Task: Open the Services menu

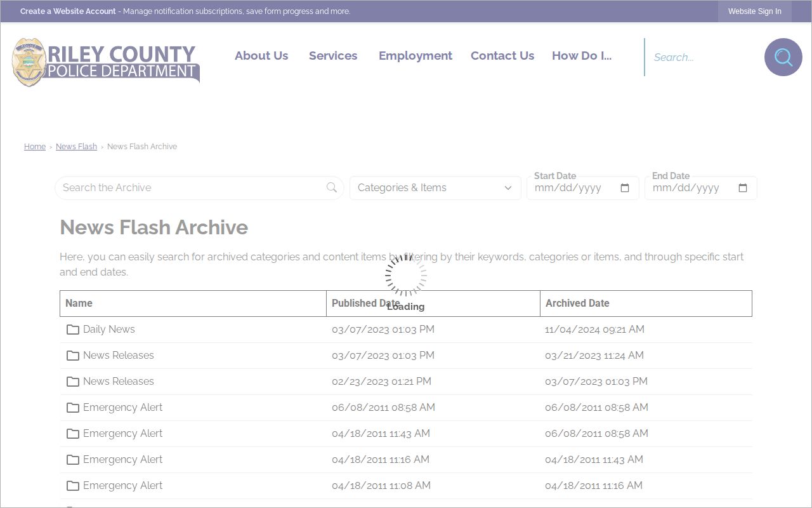Action: pos(333,56)
